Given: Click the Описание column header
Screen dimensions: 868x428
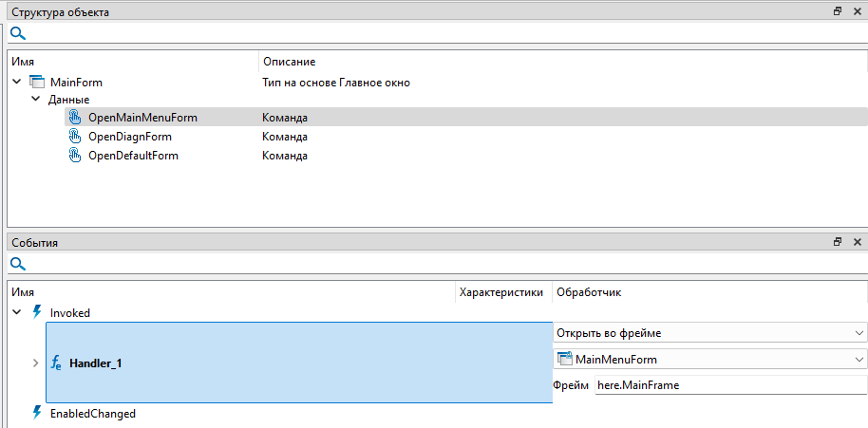Looking at the screenshot, I should coord(289,62).
